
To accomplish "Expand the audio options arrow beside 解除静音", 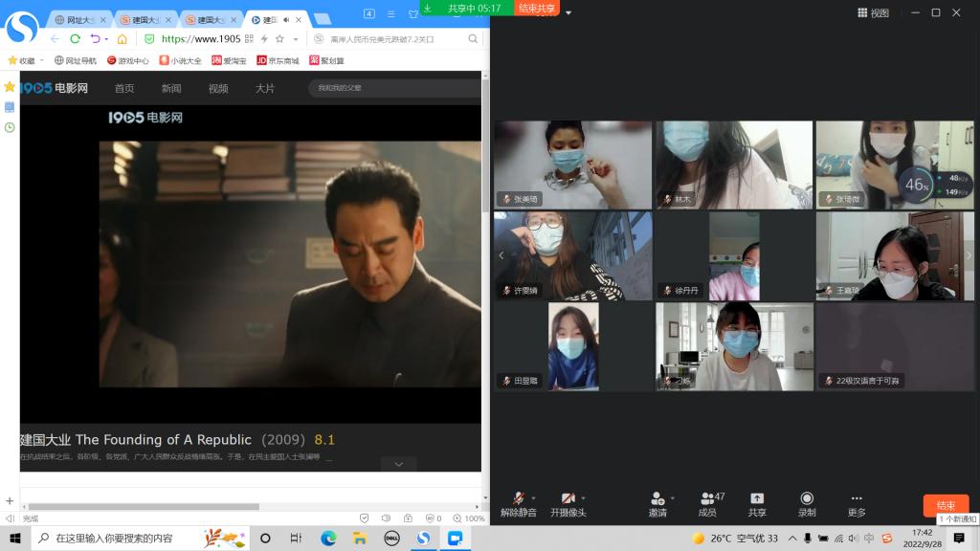I will [x=534, y=497].
